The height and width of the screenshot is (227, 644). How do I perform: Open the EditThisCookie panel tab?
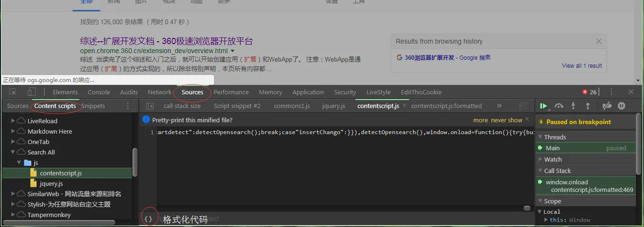421,92
